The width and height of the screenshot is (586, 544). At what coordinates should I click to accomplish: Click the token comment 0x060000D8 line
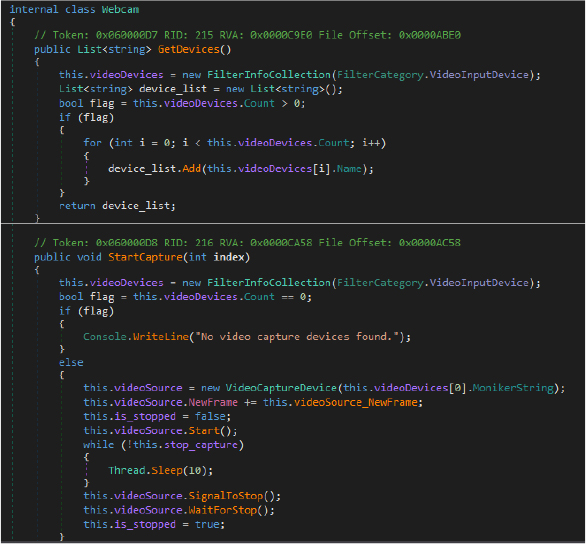coord(247,243)
